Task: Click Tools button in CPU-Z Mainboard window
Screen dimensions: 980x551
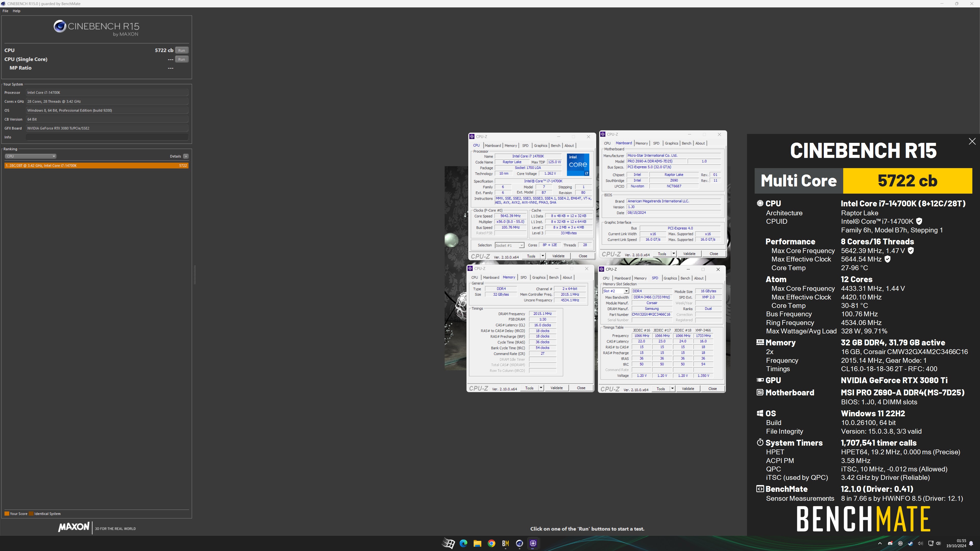Action: click(662, 254)
